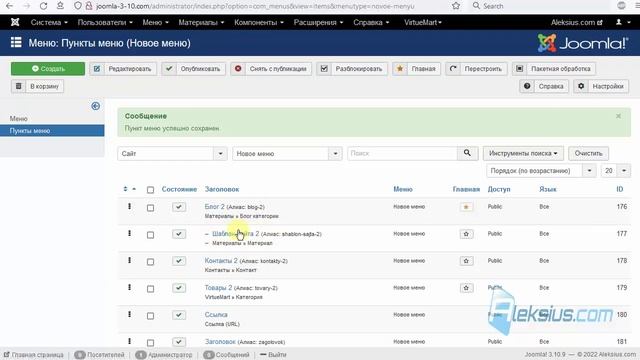The image size is (640, 360).
Task: Click the browser address bar URL
Action: pos(255,6)
